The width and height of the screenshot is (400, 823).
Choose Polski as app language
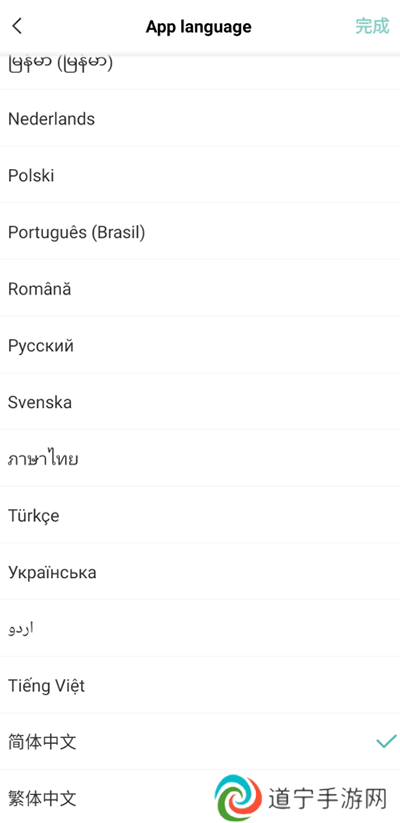[x=200, y=175]
